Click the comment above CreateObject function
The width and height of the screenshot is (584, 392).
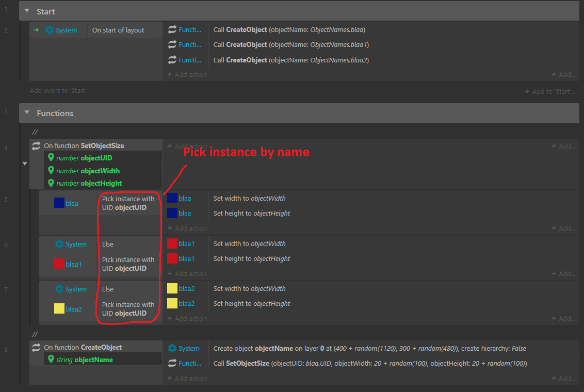coord(35,334)
